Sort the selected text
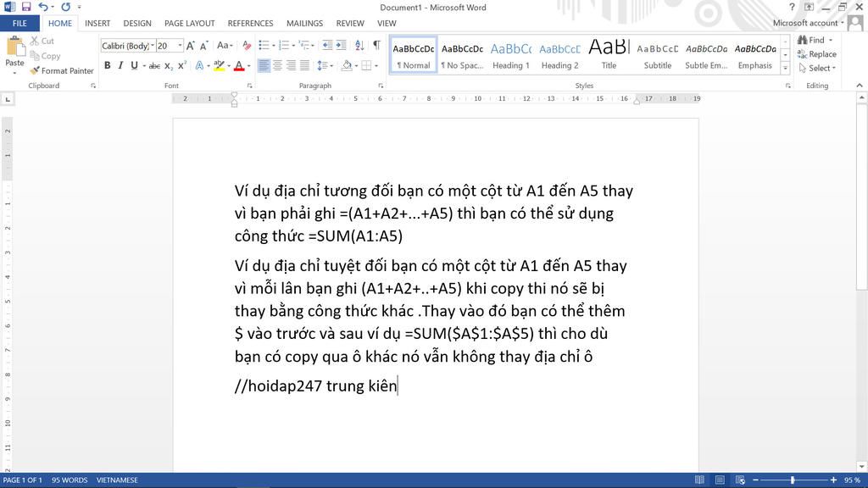 click(359, 46)
